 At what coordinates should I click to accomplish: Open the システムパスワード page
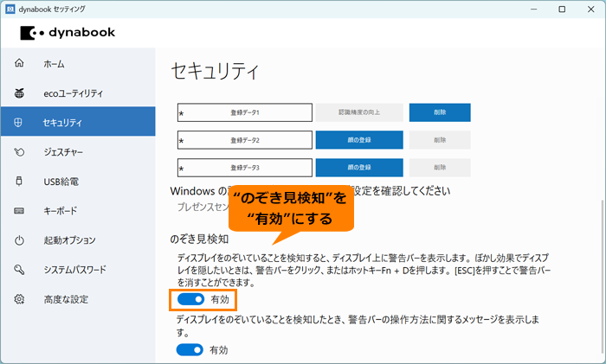click(x=78, y=270)
